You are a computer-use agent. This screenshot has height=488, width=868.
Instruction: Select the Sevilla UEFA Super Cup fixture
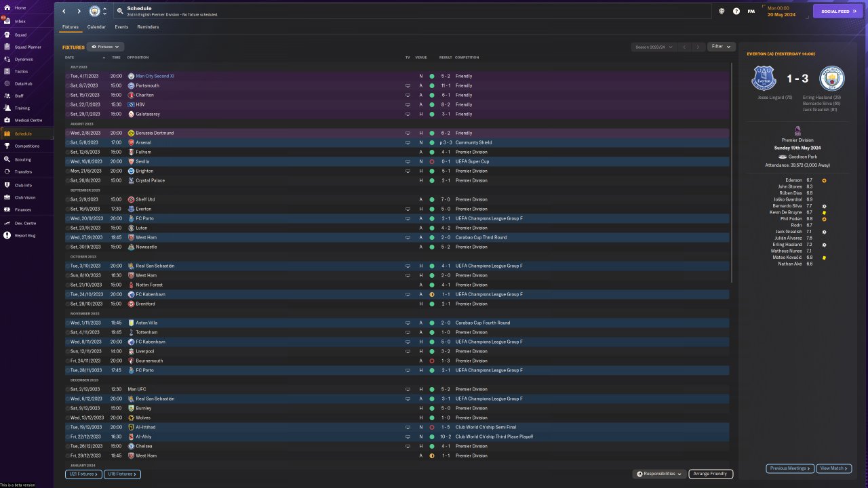(397, 161)
